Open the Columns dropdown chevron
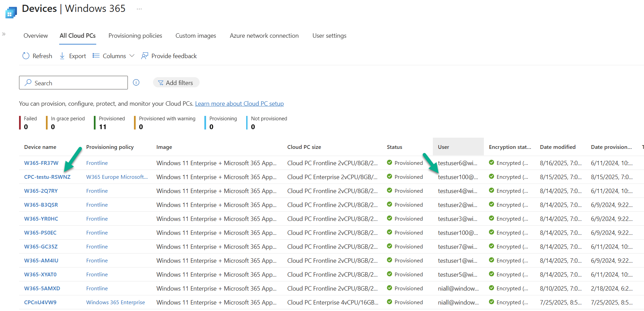 pos(132,56)
